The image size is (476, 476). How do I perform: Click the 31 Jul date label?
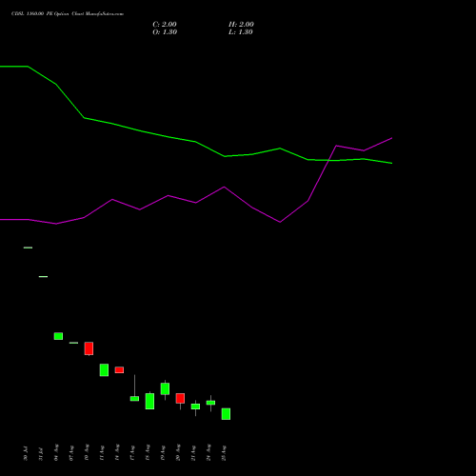[x=41, y=454]
